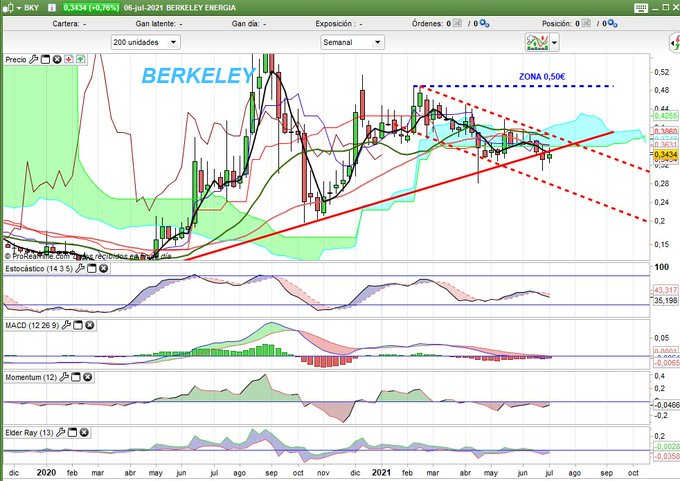Open the Precio panel wrench settings
The width and height of the screenshot is (680, 481).
pos(34,59)
